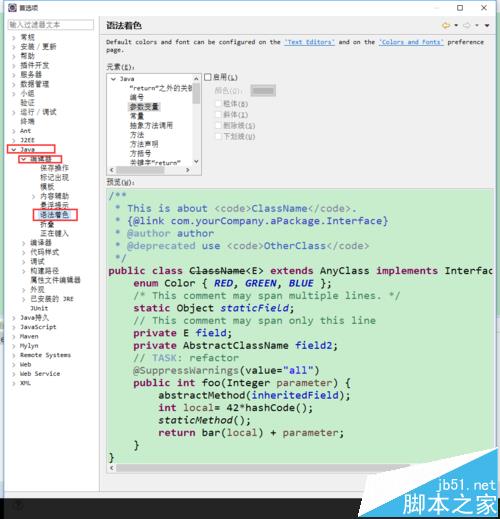Viewport: 500px width, 519px height.
Task: Toggle the 斜体 italic checkbox
Action: [218, 115]
